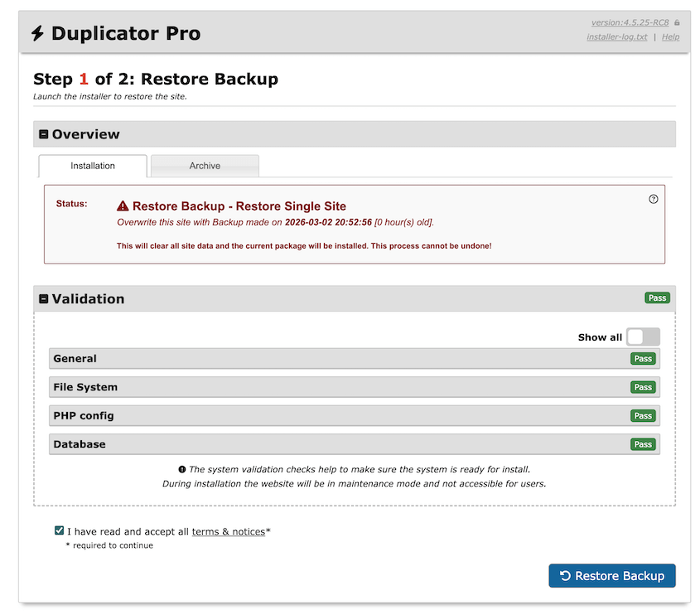Uncheck the terms and notices acceptance checkbox
The height and width of the screenshot is (615, 700).
[59, 530]
